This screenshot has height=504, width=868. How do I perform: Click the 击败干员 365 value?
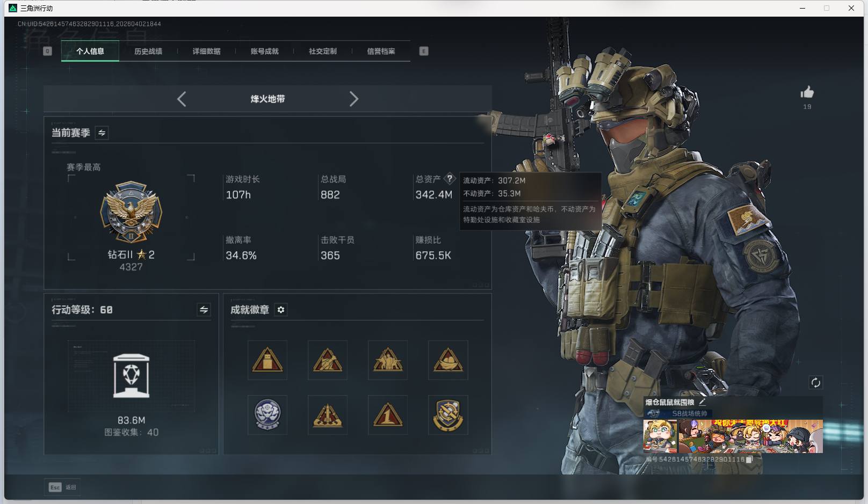click(330, 255)
